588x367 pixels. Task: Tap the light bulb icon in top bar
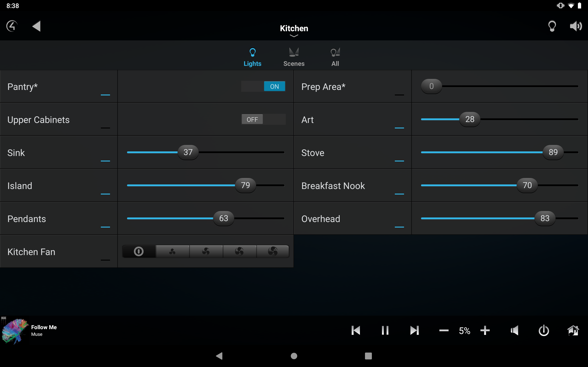click(x=552, y=26)
